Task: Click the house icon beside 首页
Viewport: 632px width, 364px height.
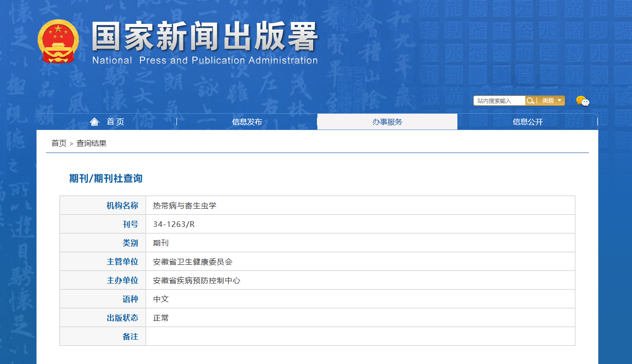Action: 95,122
